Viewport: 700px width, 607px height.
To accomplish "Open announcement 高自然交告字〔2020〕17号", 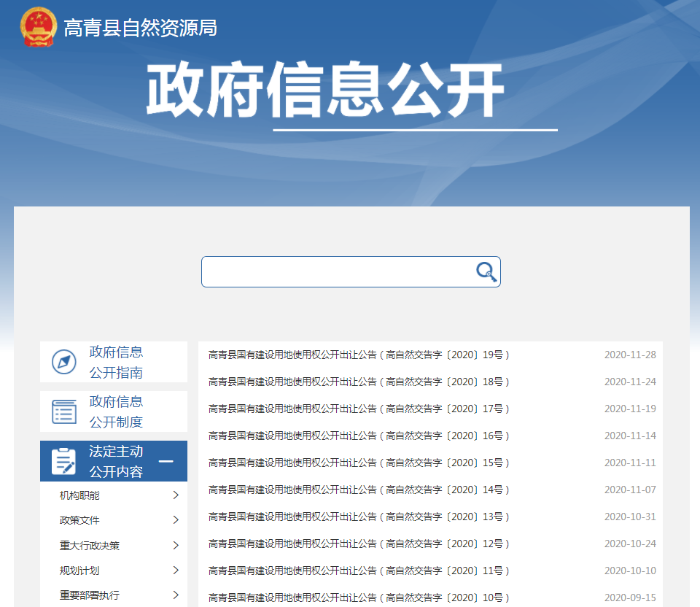I will tap(359, 409).
